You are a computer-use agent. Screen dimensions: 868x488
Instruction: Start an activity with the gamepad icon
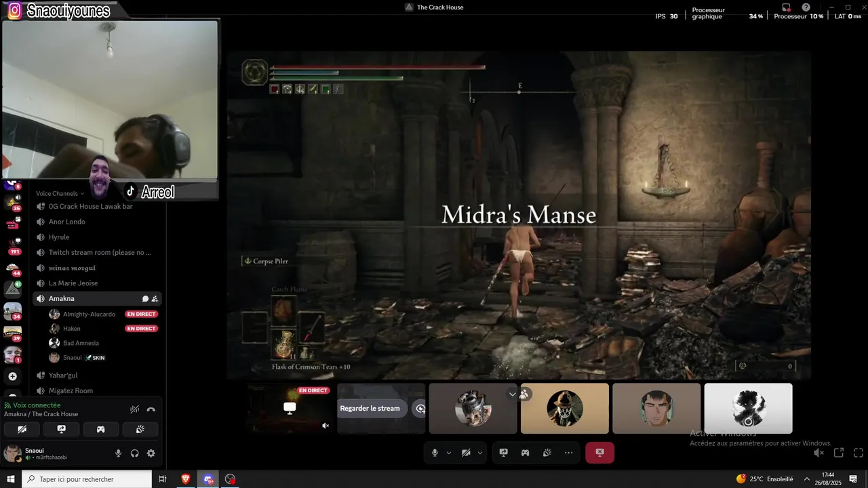click(x=526, y=453)
